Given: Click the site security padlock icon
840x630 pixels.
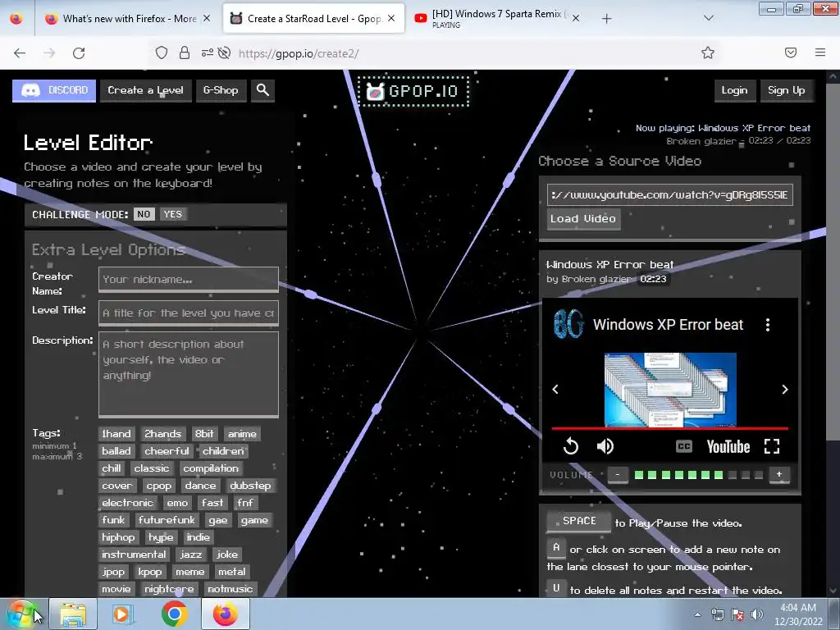Looking at the screenshot, I should tap(185, 52).
